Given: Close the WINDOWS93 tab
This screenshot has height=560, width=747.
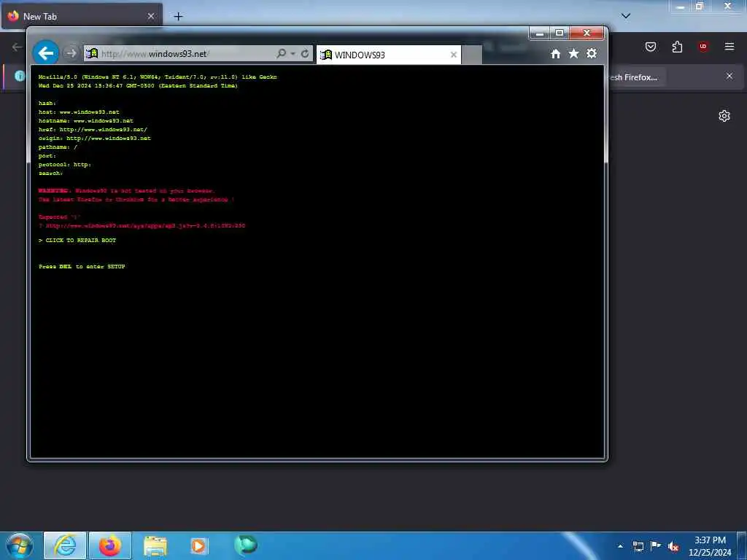Looking at the screenshot, I should click(x=454, y=55).
